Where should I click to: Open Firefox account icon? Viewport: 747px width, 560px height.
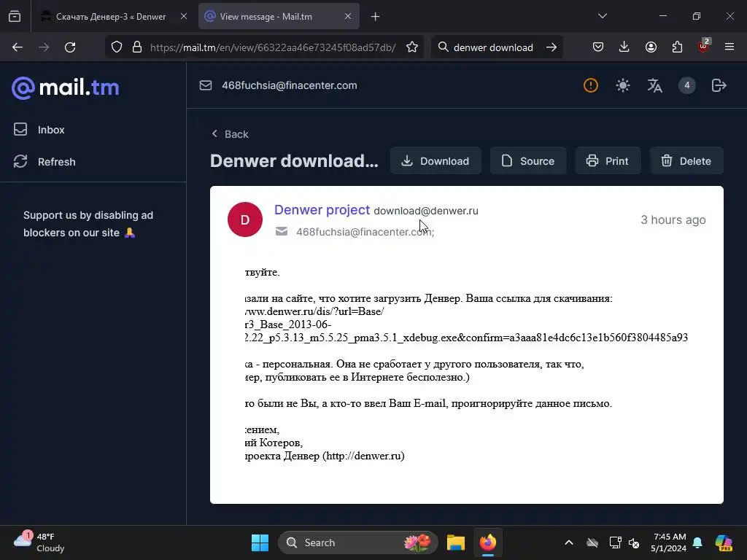[651, 47]
